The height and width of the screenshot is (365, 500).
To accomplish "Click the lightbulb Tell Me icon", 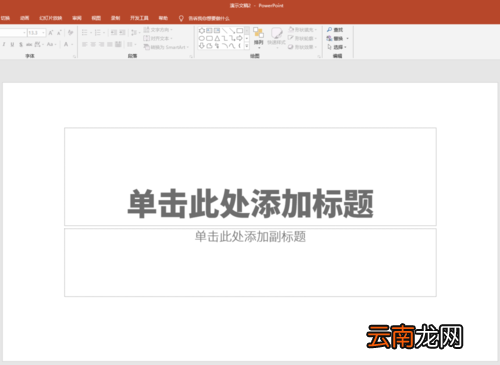I will coord(181,18).
